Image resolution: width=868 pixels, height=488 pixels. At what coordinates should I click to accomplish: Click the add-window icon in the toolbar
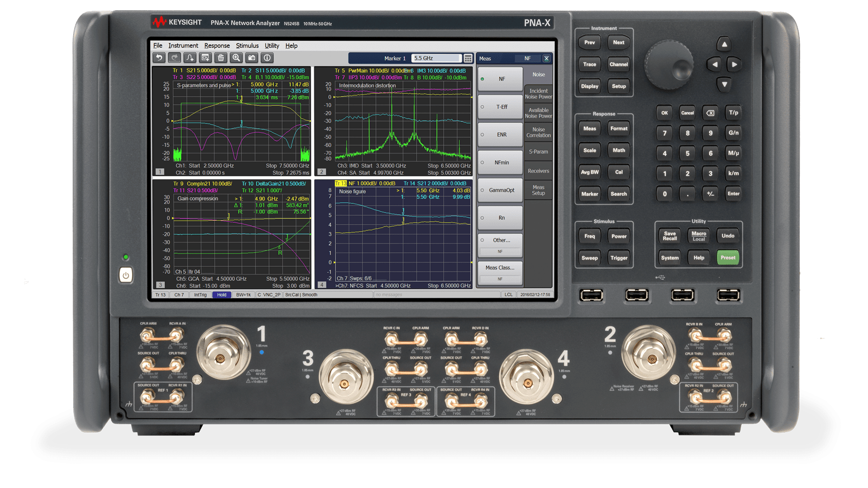[205, 57]
